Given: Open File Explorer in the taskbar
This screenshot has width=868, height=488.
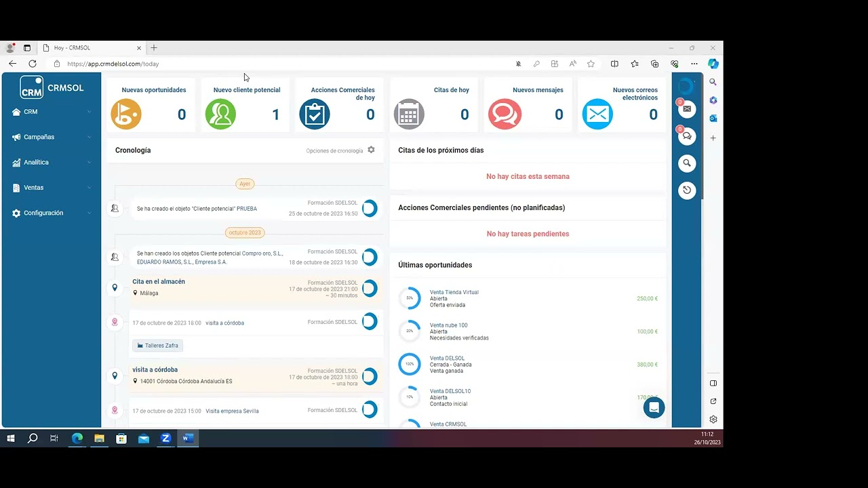Looking at the screenshot, I should tap(99, 439).
